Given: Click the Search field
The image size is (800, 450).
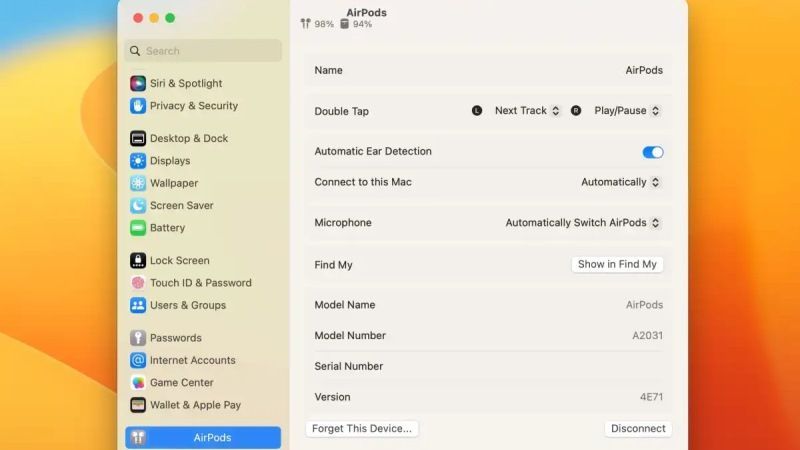Looking at the screenshot, I should (203, 51).
